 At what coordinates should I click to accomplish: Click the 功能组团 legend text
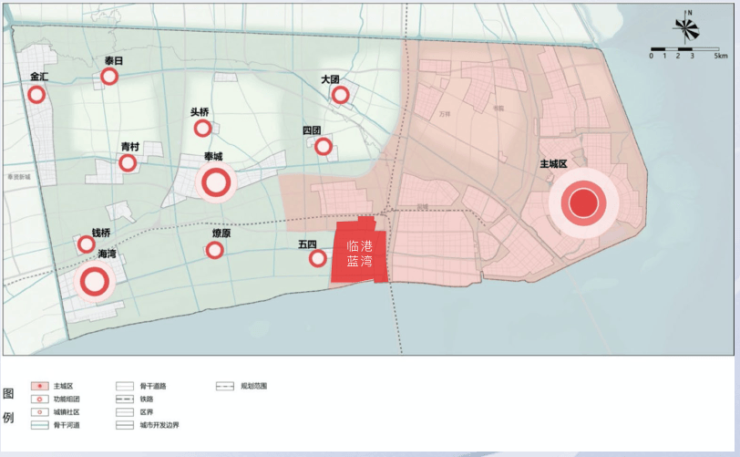coord(67,399)
